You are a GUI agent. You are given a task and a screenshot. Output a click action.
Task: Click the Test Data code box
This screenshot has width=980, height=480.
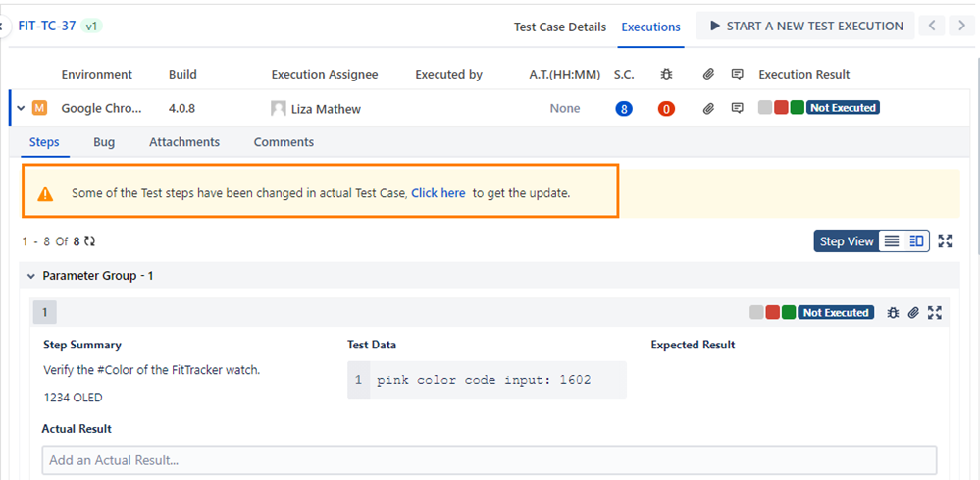click(487, 379)
